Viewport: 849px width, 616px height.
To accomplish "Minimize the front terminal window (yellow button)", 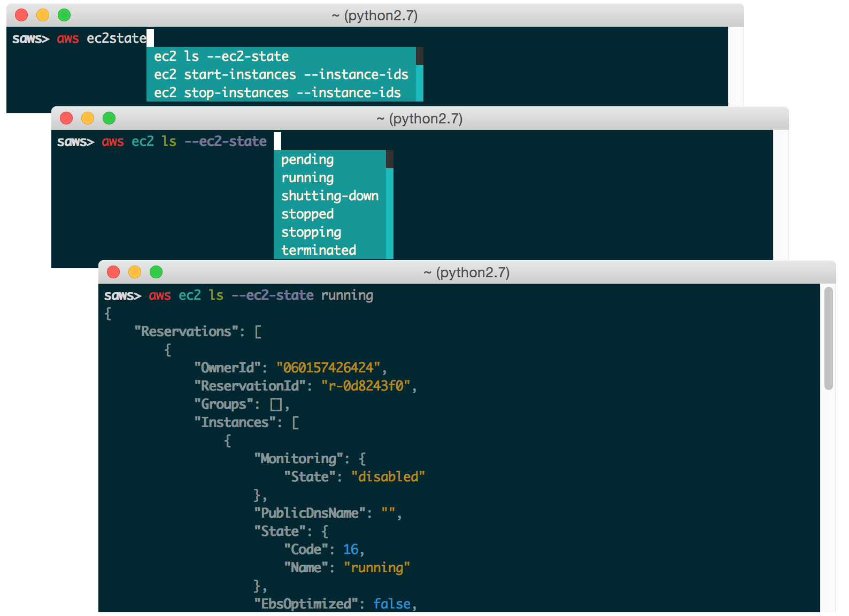I will [135, 272].
